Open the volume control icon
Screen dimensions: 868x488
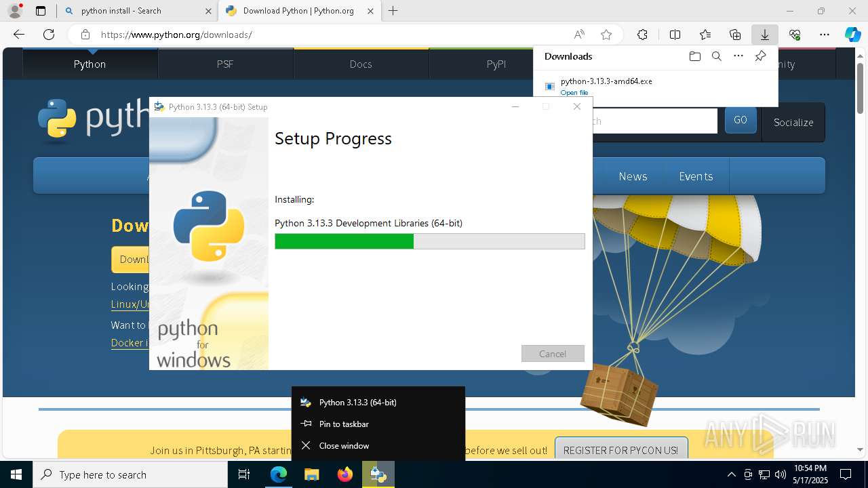781,474
